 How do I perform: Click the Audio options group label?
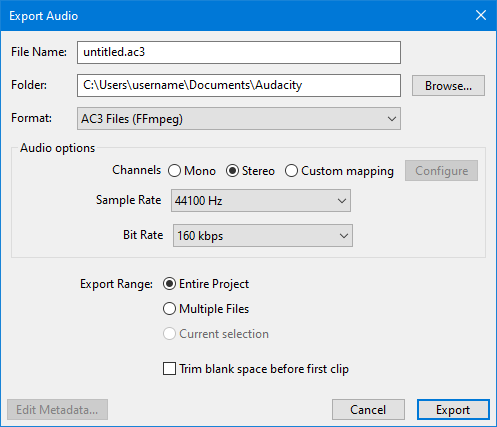coord(57,148)
